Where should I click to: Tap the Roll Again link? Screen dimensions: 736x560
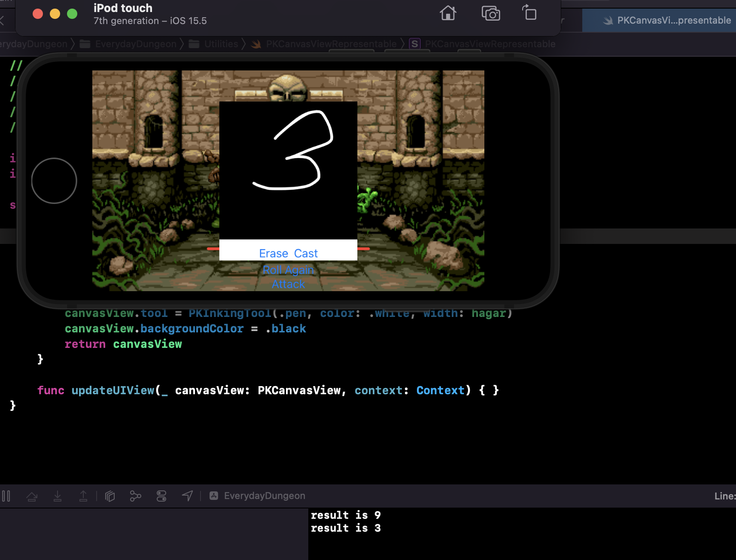click(288, 270)
